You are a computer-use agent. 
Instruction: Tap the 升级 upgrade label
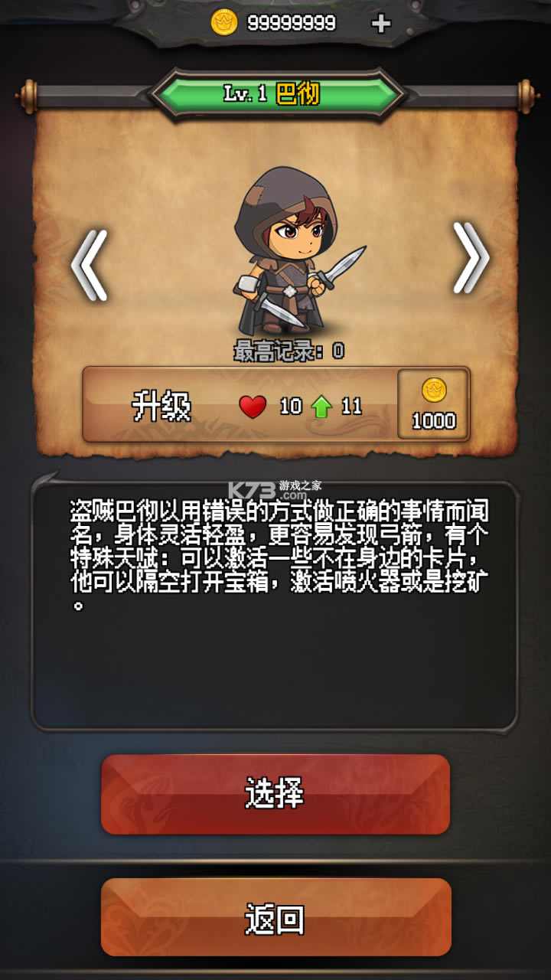(161, 406)
